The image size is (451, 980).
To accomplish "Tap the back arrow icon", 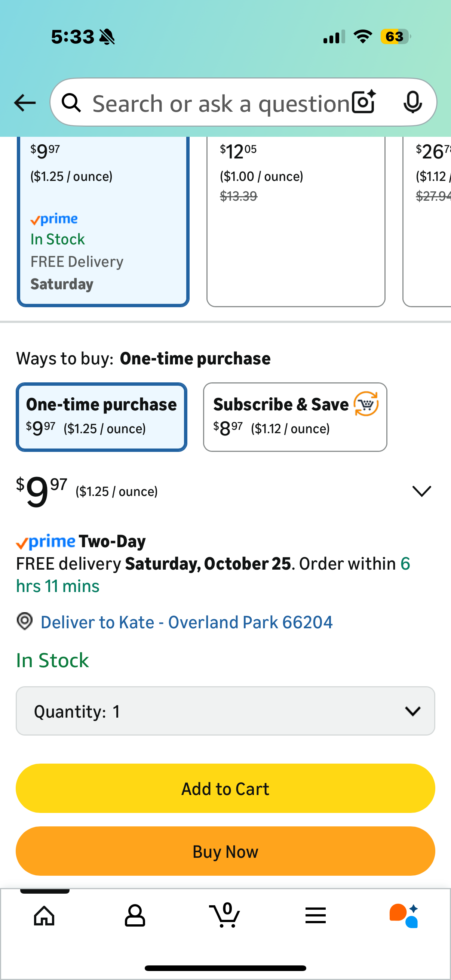I will [25, 103].
